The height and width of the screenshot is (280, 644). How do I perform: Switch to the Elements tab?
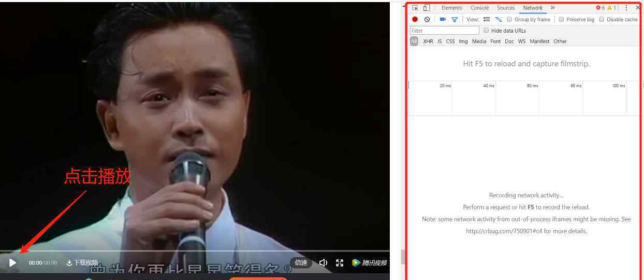click(452, 8)
